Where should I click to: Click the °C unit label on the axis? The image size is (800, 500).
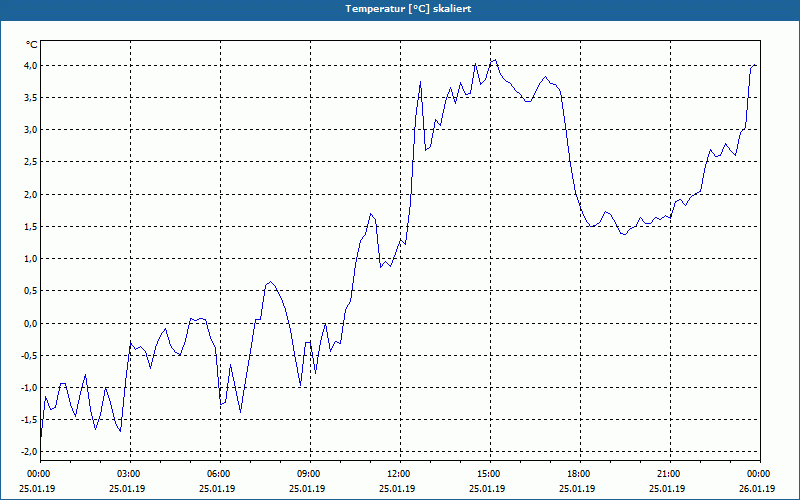[x=32, y=45]
